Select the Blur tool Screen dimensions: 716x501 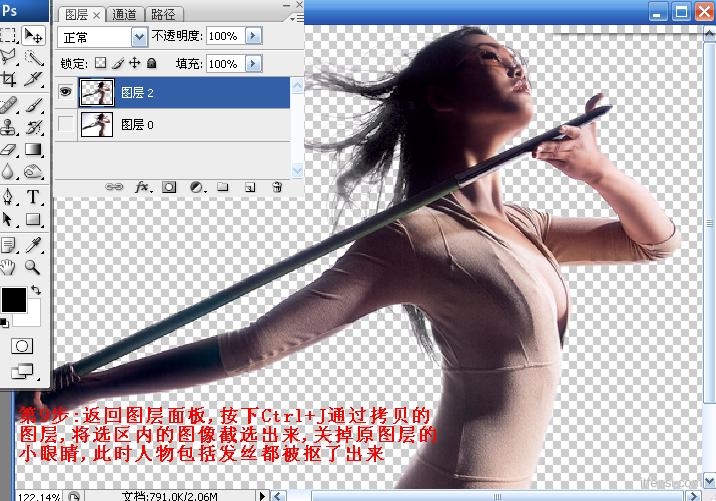(x=9, y=172)
